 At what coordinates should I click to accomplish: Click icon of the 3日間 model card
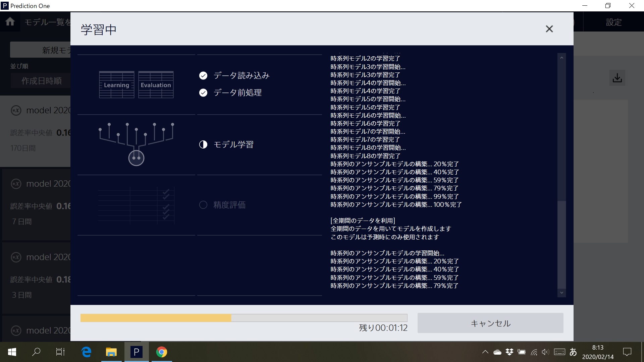[x=16, y=257]
